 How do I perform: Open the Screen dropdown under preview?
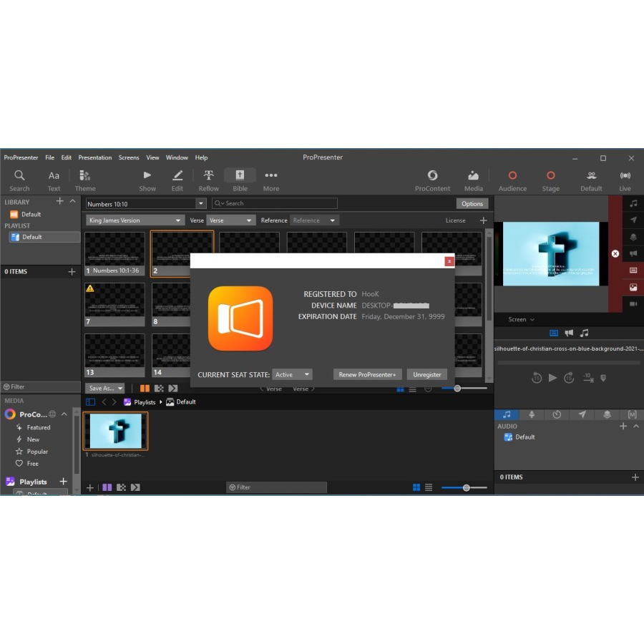521,319
